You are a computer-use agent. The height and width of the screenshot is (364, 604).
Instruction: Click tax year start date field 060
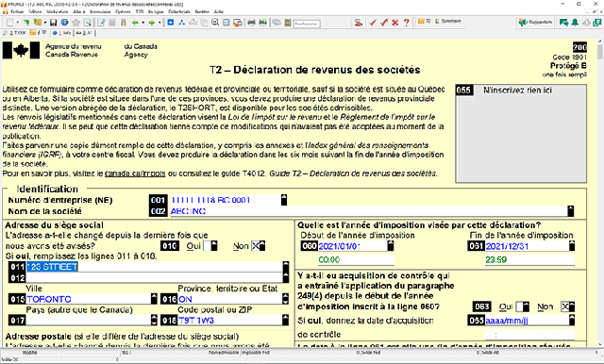click(x=352, y=246)
